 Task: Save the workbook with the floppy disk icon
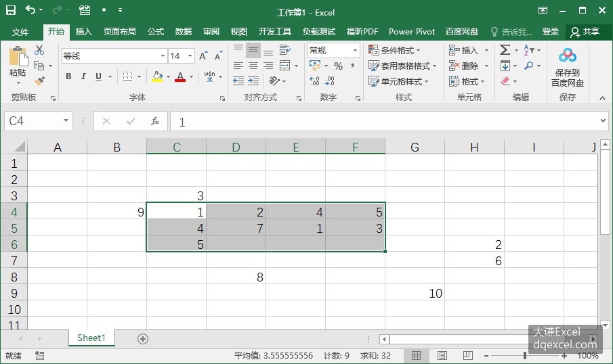11,10
